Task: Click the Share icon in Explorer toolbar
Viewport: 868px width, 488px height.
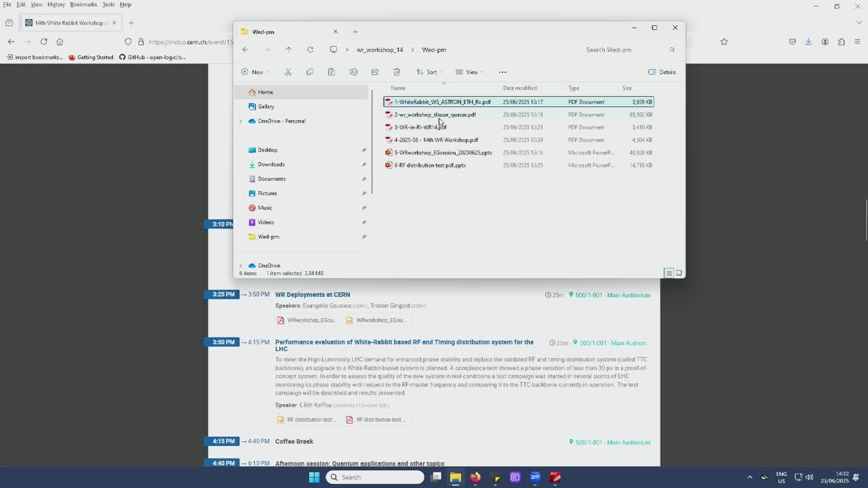Action: 375,72
